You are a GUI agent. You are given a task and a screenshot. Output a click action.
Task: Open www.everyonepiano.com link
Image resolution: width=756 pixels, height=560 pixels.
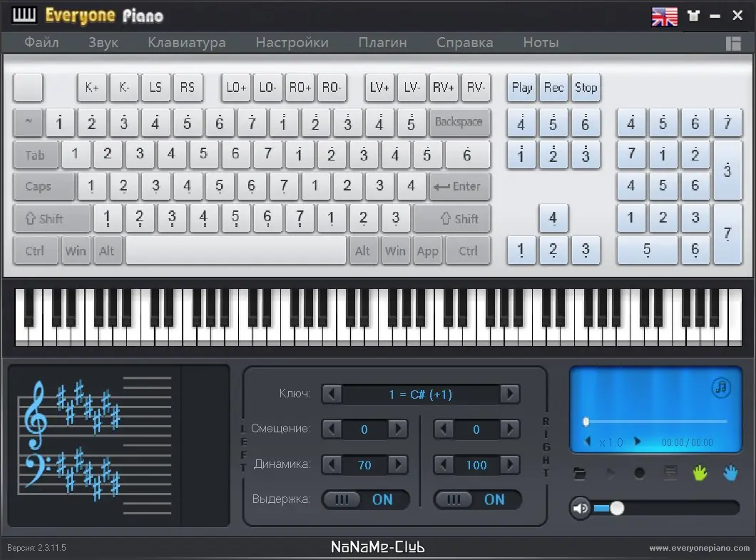[699, 548]
